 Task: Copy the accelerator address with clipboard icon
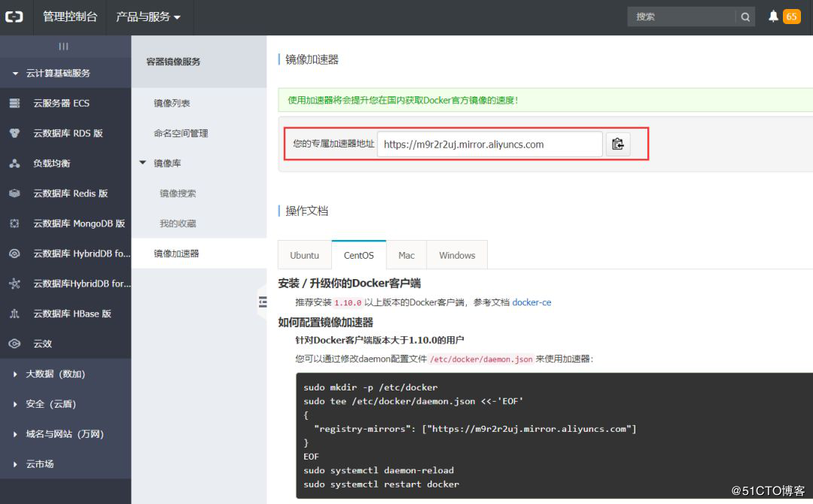pyautogui.click(x=617, y=144)
